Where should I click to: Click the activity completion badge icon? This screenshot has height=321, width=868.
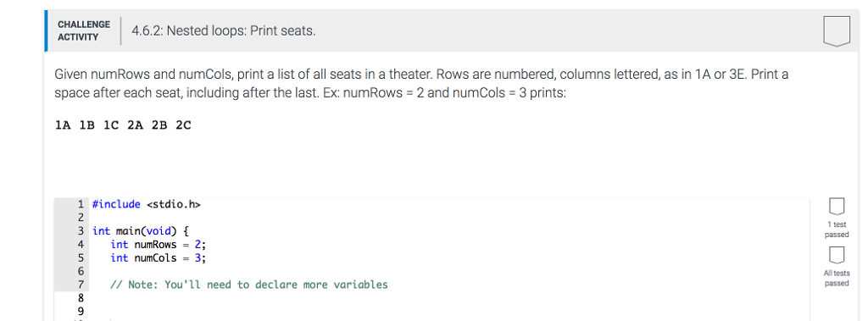pos(836,31)
